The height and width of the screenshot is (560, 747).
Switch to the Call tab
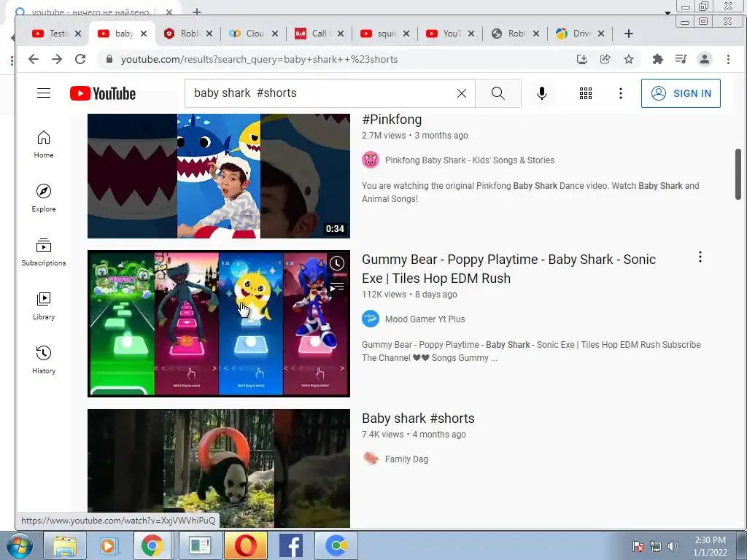(313, 34)
